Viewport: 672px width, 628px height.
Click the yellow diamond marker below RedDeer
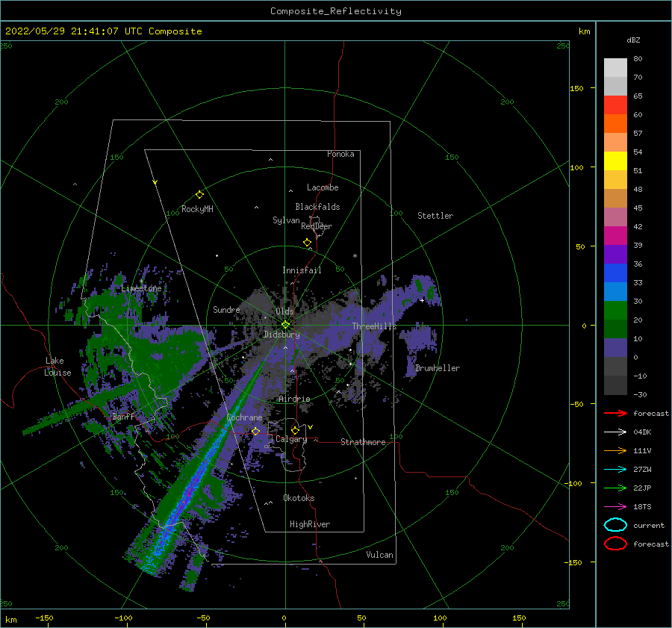tap(308, 243)
